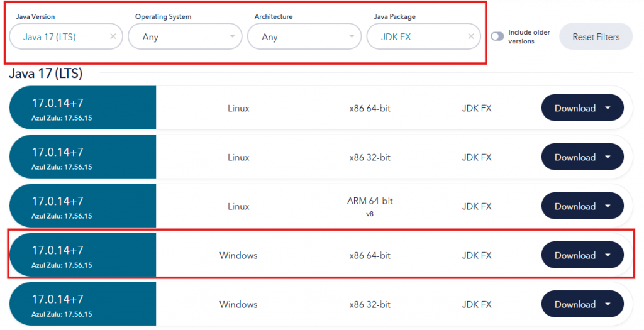Click 'ARM 64-bit' architecture text
Screen dimensions: 644x330
point(370,201)
